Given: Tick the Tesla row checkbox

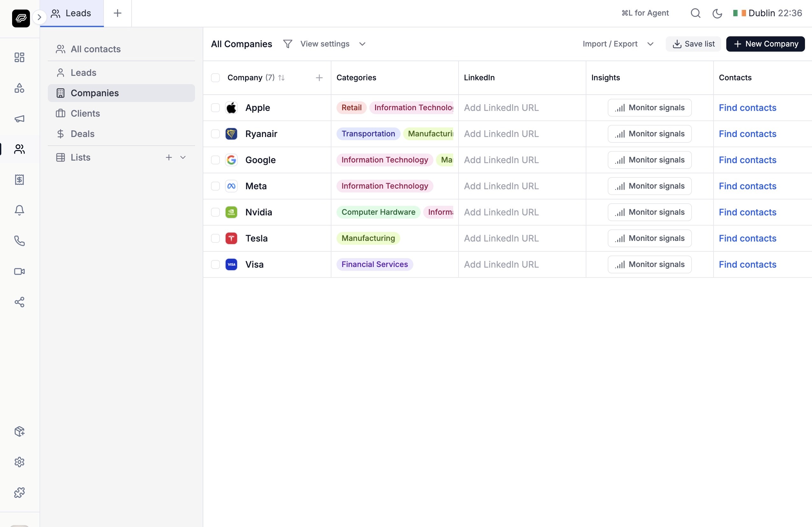Looking at the screenshot, I should tap(215, 238).
